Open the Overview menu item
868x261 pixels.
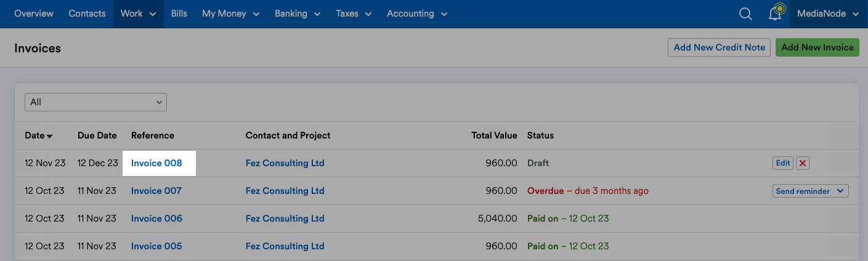coord(34,14)
